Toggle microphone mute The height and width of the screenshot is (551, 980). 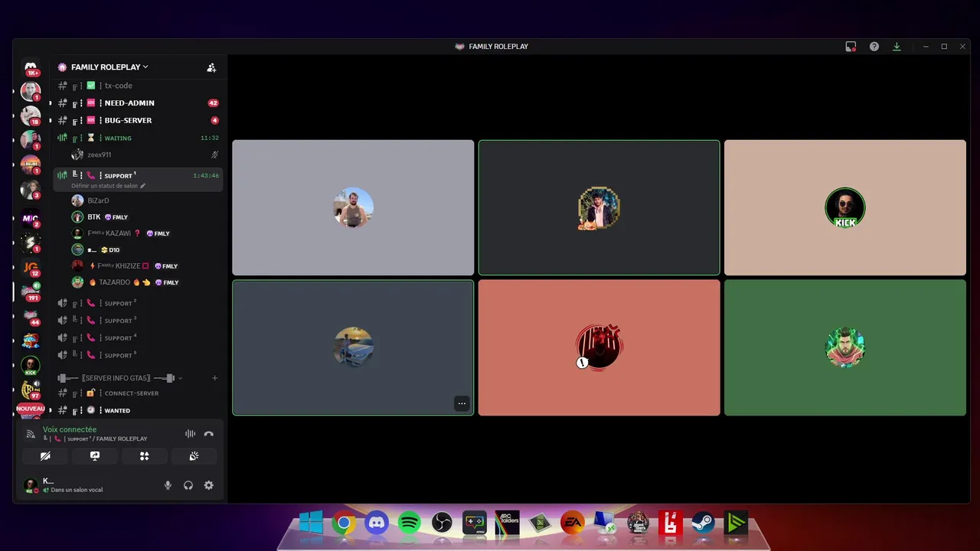tap(168, 485)
